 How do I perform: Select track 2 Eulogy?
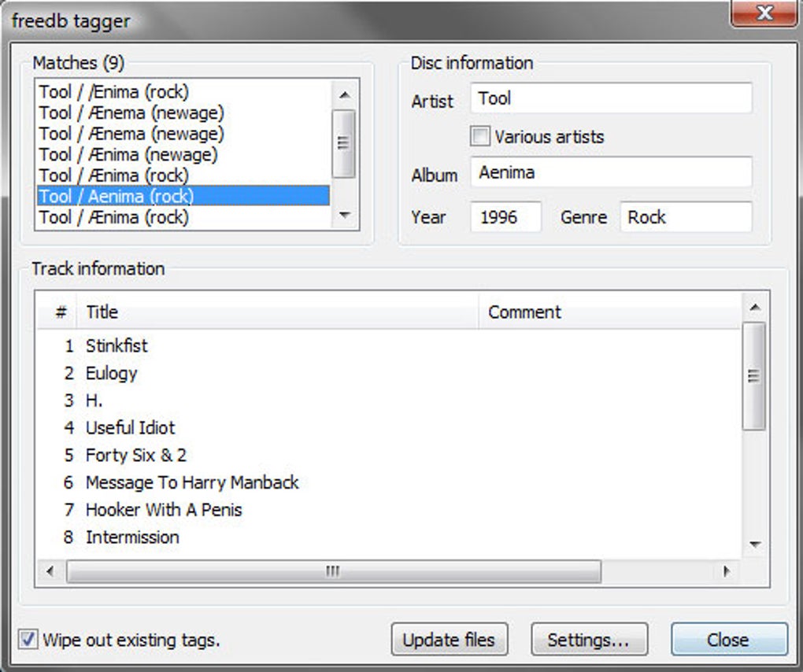[389, 373]
